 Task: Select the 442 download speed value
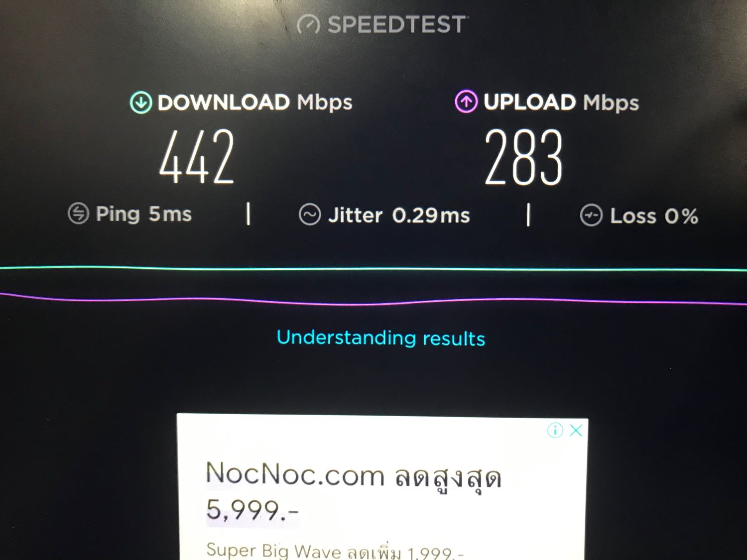(x=197, y=157)
